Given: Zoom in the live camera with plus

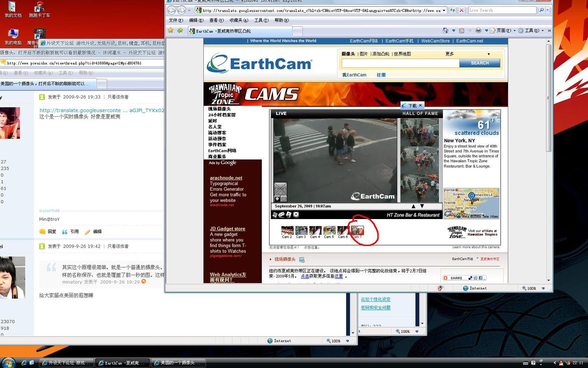Looking at the screenshot, I should pyautogui.click(x=277, y=199).
